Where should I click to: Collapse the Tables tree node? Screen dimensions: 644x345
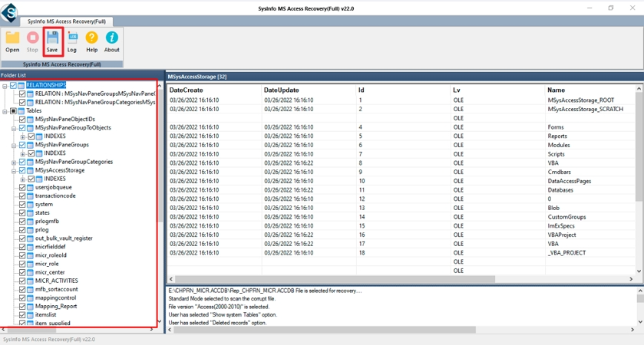coord(5,111)
